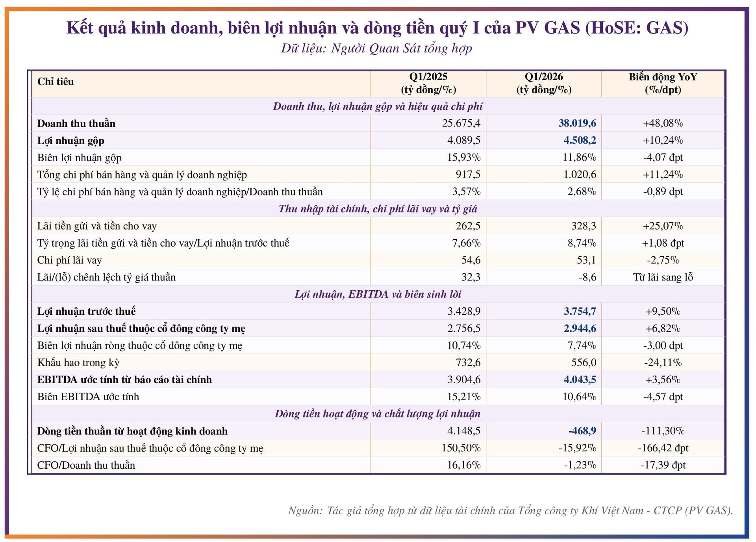
Task: Select the bold EBITDA value '4.043,5'
Action: pyautogui.click(x=580, y=380)
